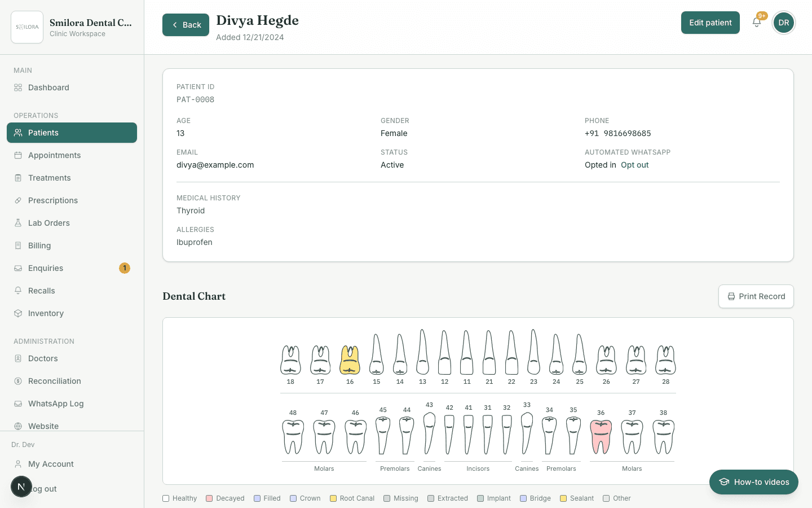812x508 pixels.
Task: Open Inventory section
Action: [x=72, y=313]
